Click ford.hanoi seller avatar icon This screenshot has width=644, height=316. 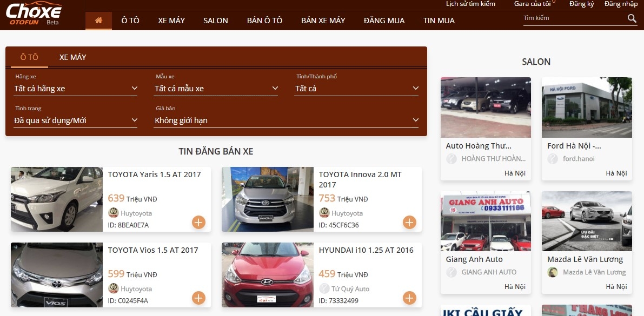pos(553,159)
